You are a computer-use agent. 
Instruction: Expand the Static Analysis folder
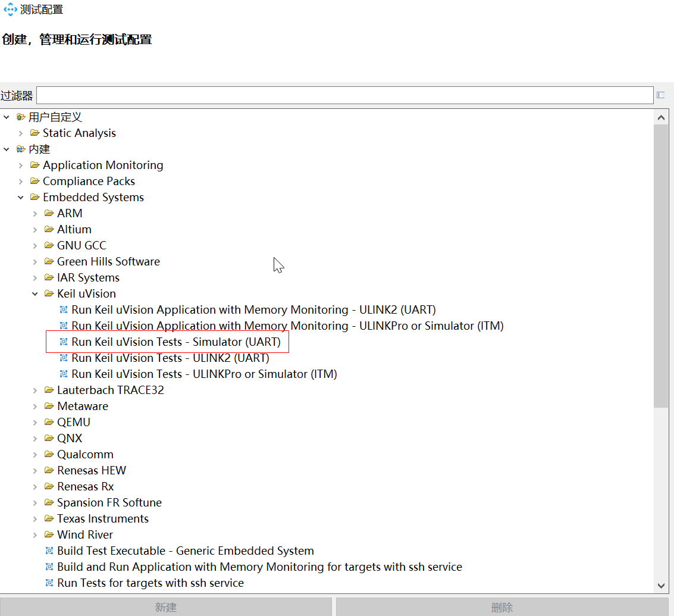[x=21, y=133]
